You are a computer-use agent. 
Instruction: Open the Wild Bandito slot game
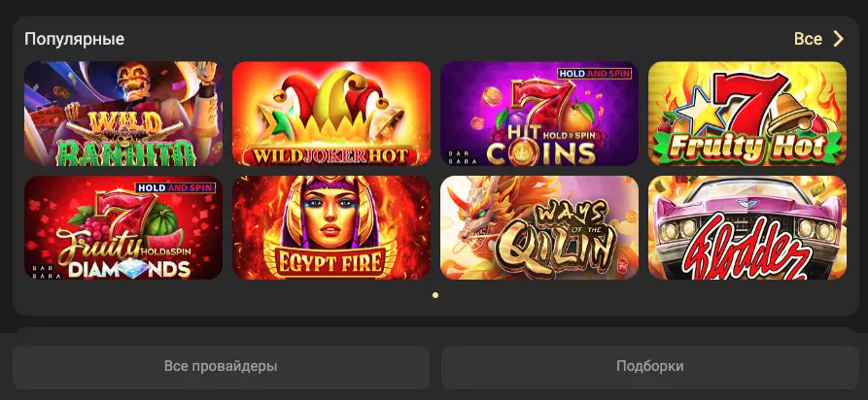123,114
